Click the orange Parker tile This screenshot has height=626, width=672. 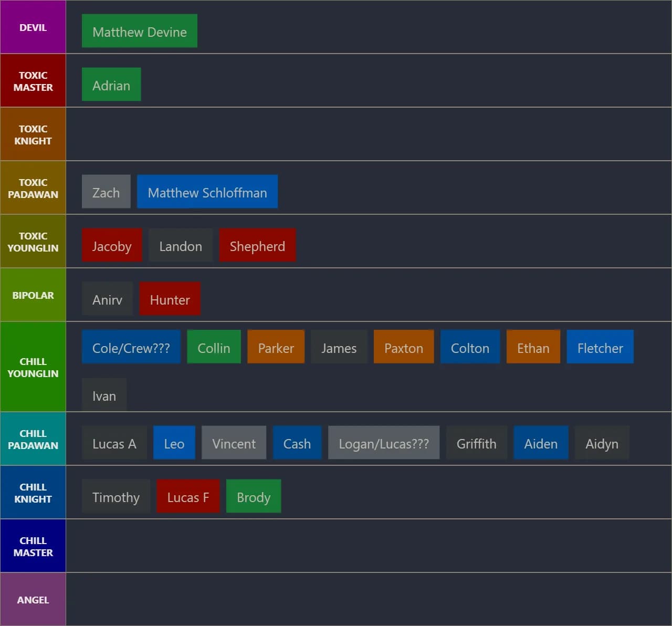276,348
